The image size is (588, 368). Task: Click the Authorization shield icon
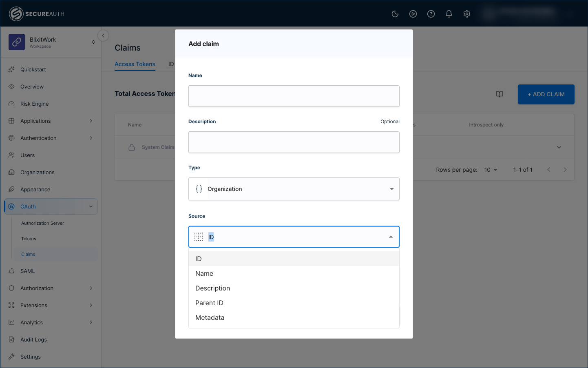11,288
